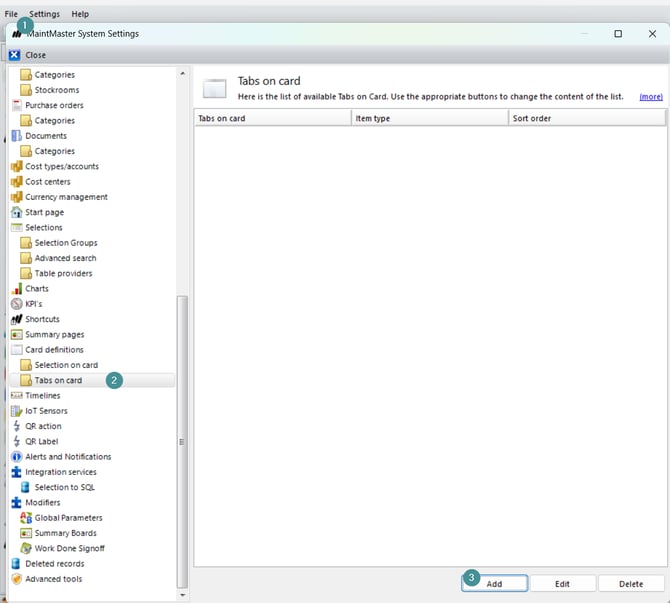Sort by the Item type column header
The height and width of the screenshot is (603, 670).
(429, 118)
